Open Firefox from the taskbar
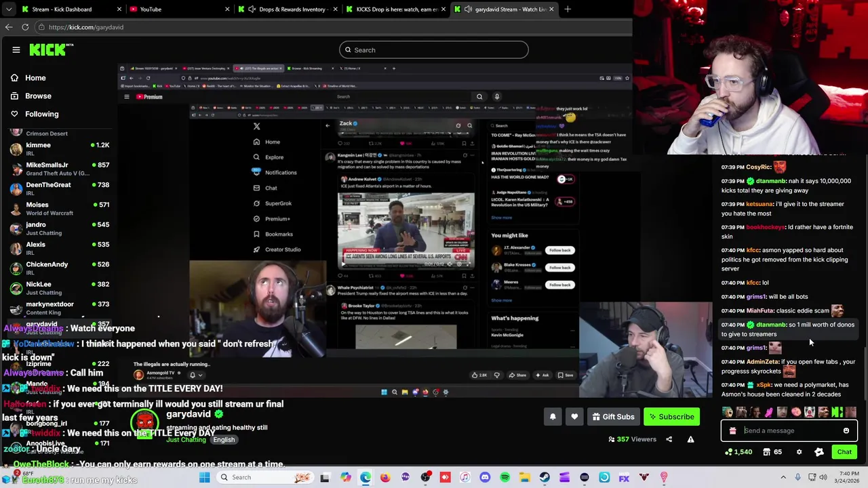The height and width of the screenshot is (488, 868). (385, 477)
